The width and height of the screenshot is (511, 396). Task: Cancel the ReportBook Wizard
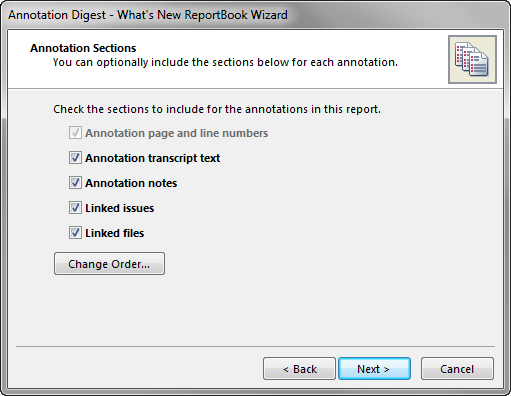tap(457, 369)
